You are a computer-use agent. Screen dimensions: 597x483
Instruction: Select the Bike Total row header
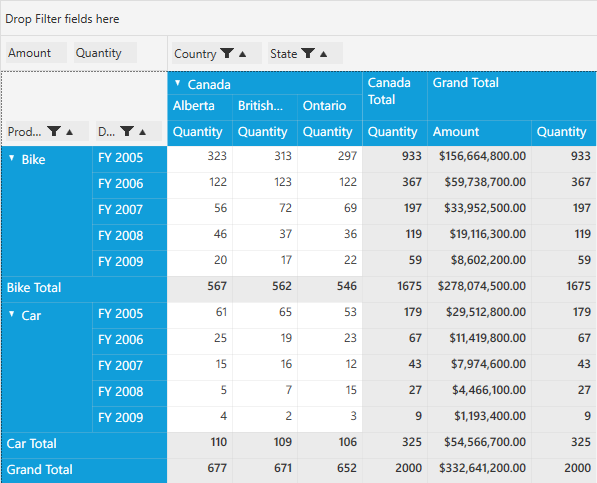(x=84, y=289)
